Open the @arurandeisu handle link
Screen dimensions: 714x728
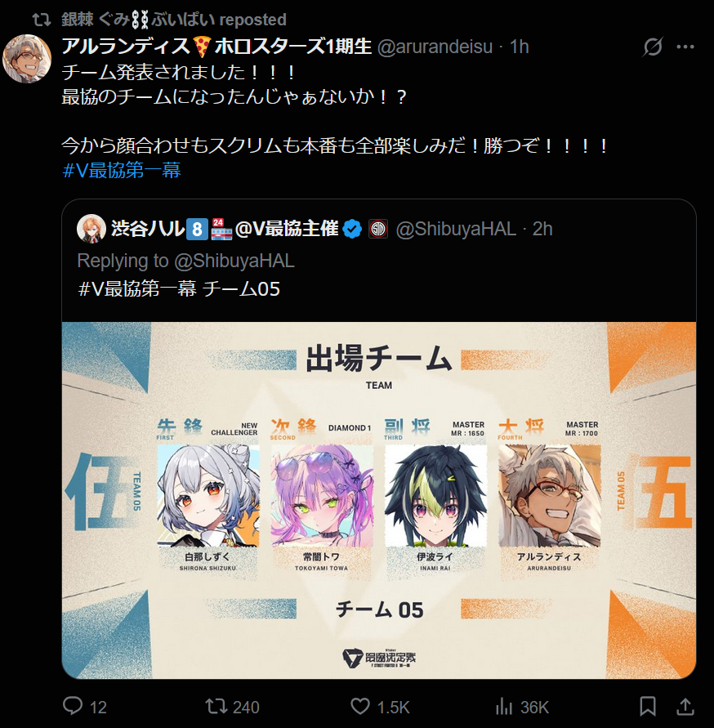(435, 47)
